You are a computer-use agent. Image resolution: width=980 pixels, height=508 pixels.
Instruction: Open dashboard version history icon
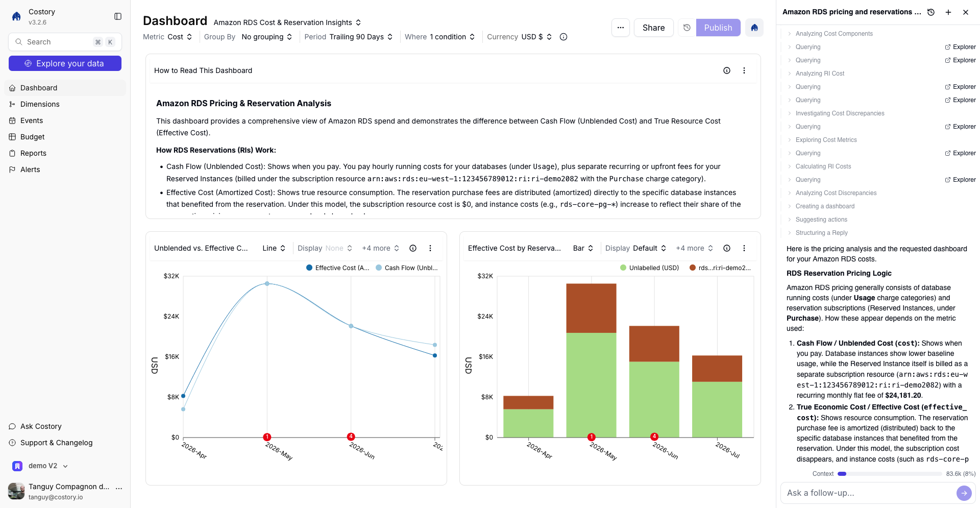point(687,28)
